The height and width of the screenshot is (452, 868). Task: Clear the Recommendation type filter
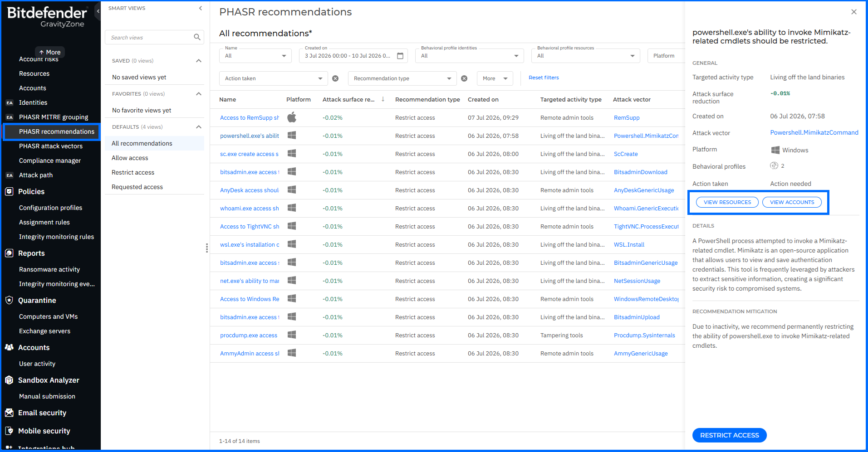(464, 78)
